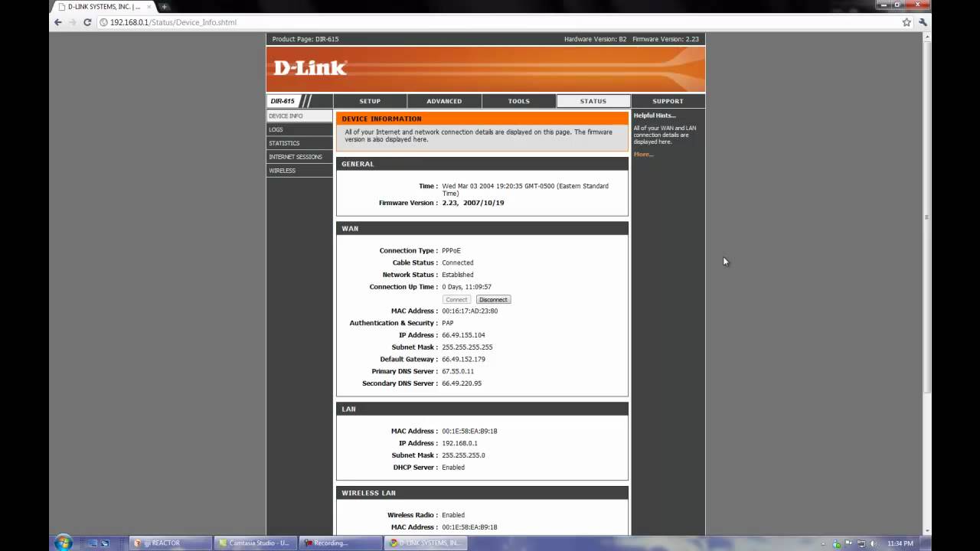Screen dimensions: 980x551
Task: Reload the router status page
Action: (x=87, y=22)
